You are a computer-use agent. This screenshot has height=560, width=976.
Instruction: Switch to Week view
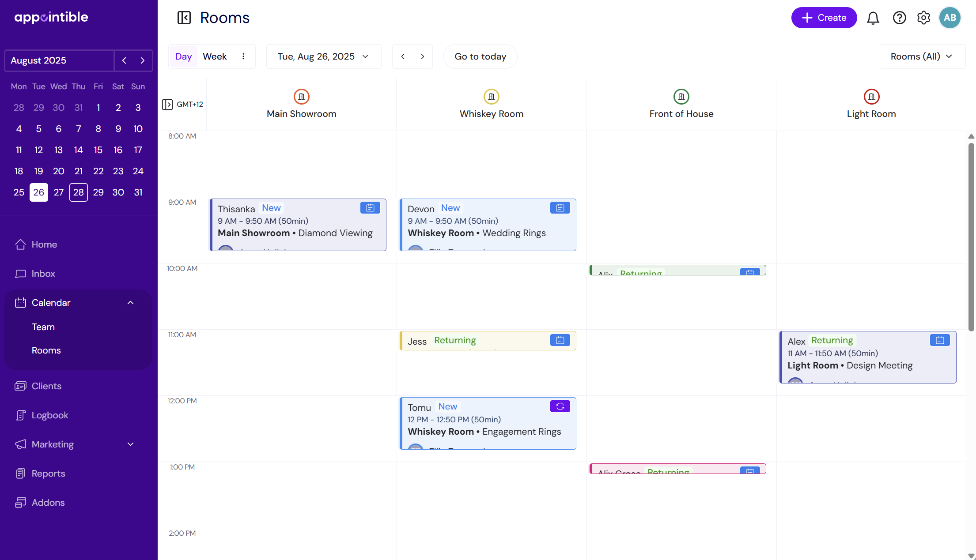[x=215, y=56]
